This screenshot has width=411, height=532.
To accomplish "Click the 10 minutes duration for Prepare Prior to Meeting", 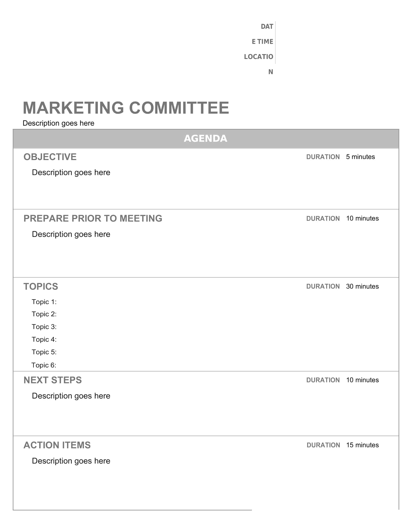I will (x=362, y=219).
